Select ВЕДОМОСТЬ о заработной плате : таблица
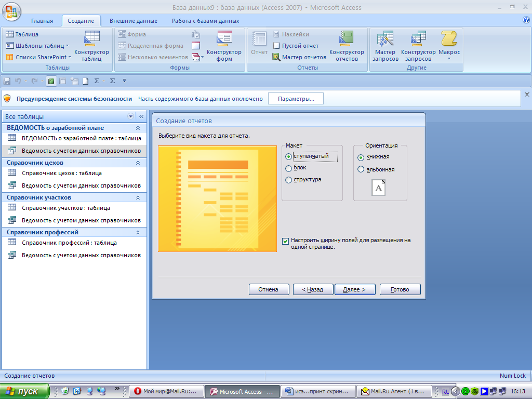Image resolution: width=532 pixels, height=399 pixels. tap(74, 138)
